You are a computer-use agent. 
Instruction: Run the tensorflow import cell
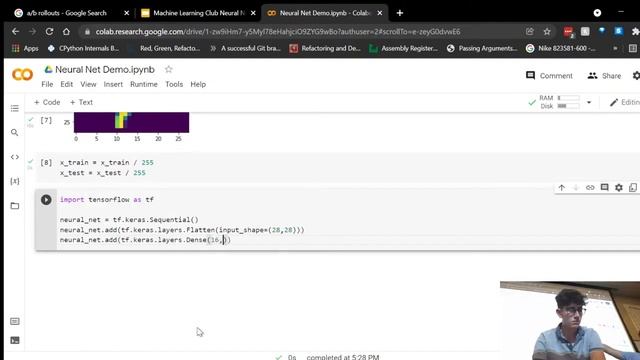pos(46,200)
